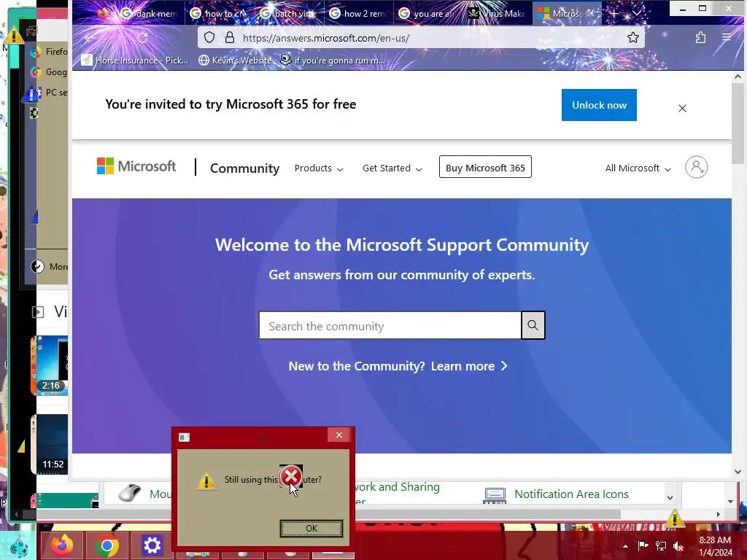Open the 'Kevin's Website' bookmark
The width and height of the screenshot is (747, 560).
point(236,60)
